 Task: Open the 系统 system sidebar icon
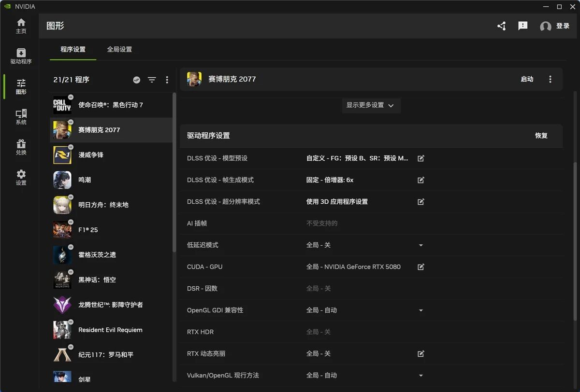click(21, 117)
